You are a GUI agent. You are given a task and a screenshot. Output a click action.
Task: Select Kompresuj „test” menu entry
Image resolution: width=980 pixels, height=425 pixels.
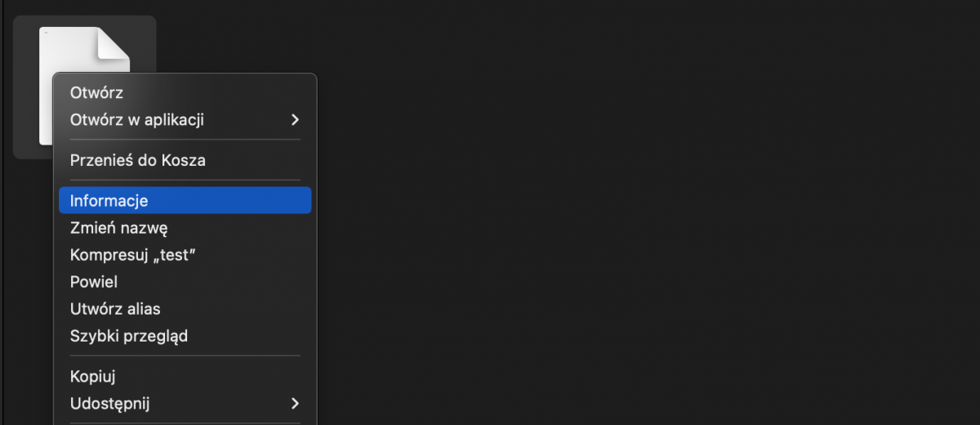133,255
